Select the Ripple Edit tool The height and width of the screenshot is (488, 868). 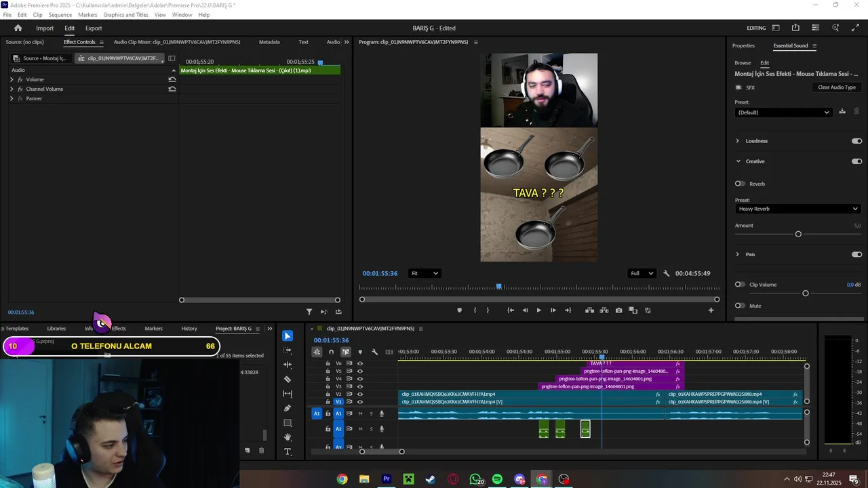tap(288, 365)
